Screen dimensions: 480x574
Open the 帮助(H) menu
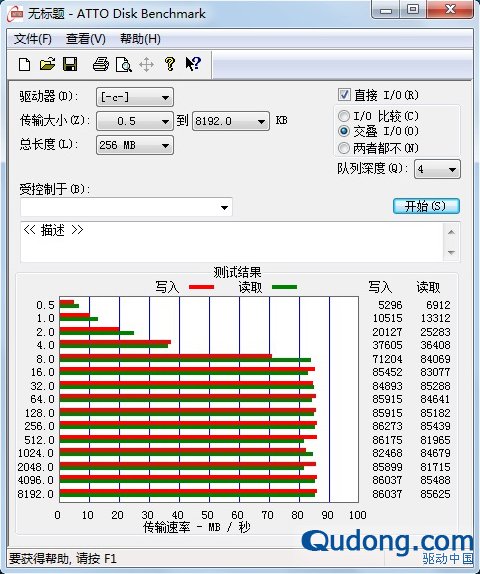(140, 38)
